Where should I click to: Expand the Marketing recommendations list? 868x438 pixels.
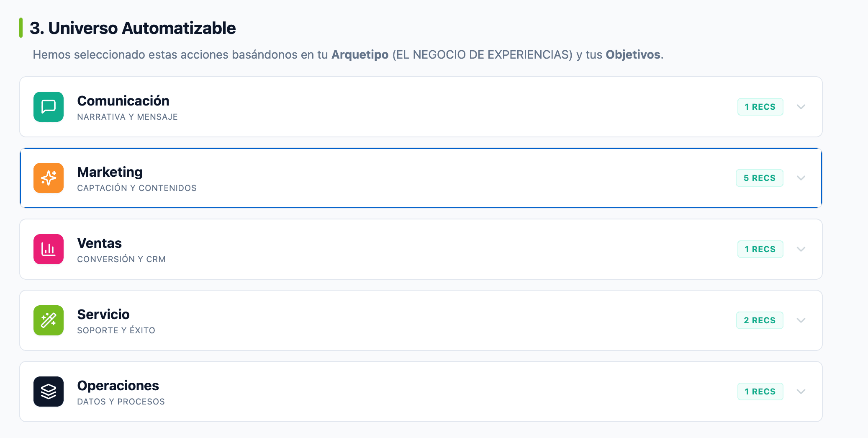(x=801, y=178)
